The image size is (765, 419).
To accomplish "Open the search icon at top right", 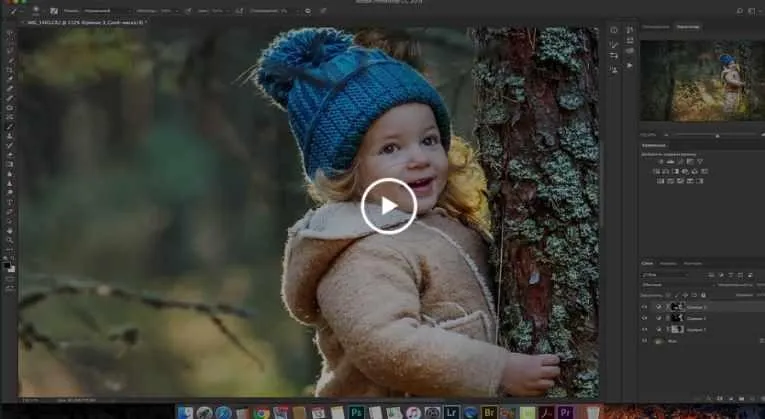I will (740, 11).
